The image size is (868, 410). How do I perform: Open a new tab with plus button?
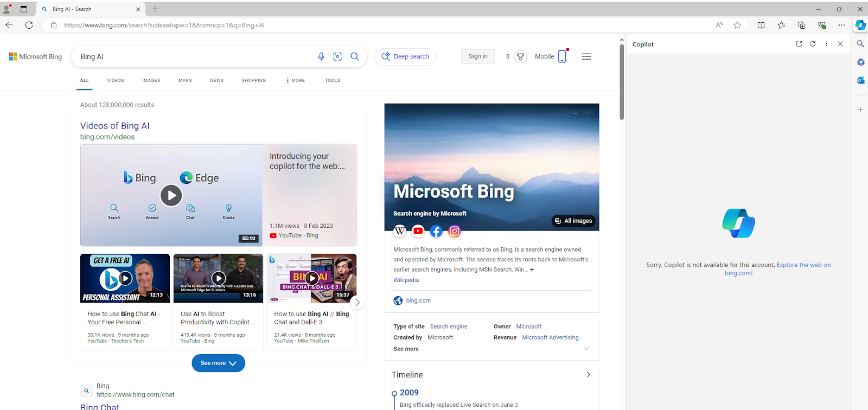coord(155,9)
